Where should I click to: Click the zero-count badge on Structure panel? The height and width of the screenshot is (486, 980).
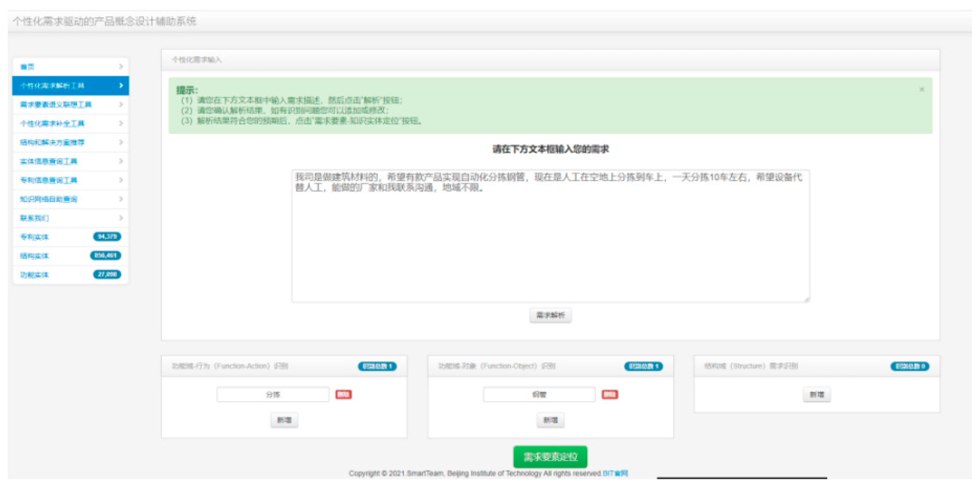[x=911, y=366]
